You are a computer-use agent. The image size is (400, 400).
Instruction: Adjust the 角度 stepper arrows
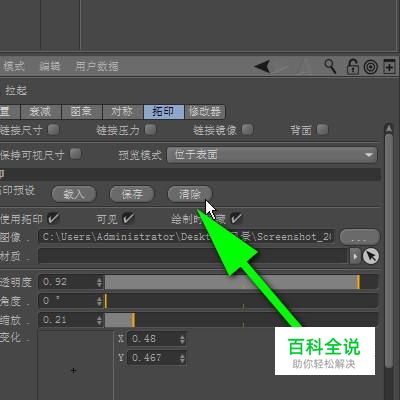(100, 302)
